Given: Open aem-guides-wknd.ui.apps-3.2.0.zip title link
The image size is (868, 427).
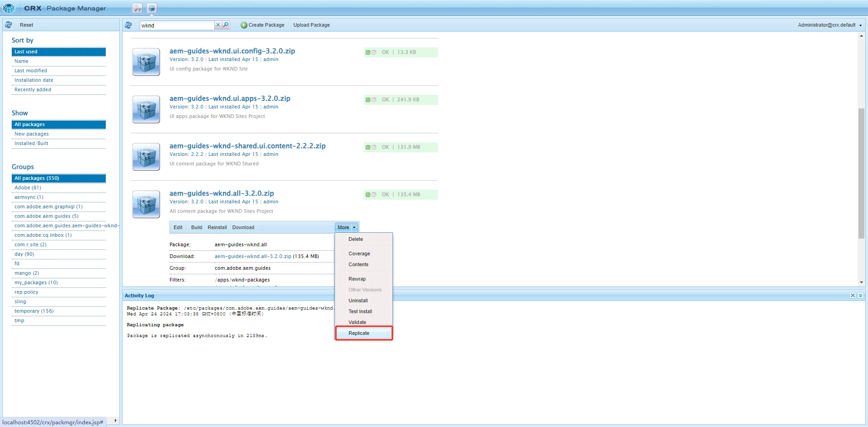Looking at the screenshot, I should [x=230, y=99].
